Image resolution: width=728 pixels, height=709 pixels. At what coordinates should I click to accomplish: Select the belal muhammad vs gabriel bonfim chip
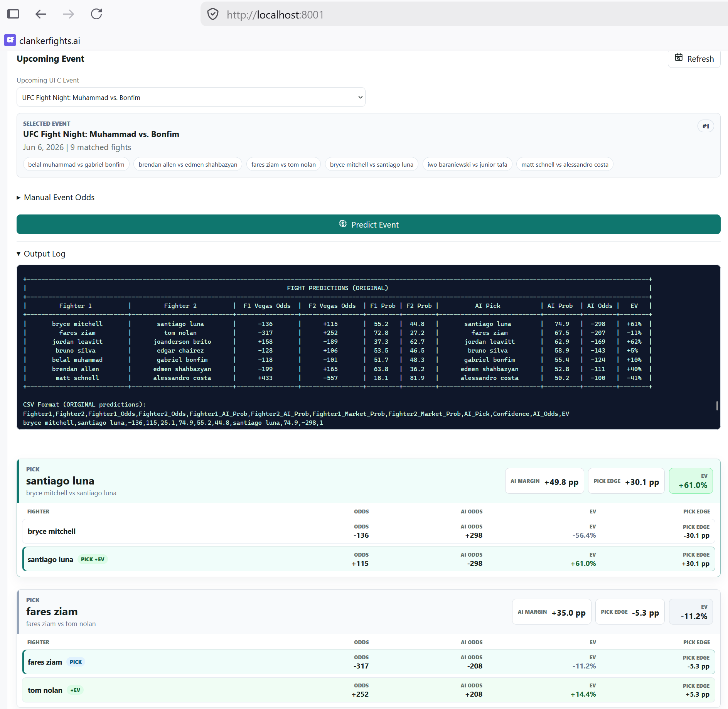(76, 164)
